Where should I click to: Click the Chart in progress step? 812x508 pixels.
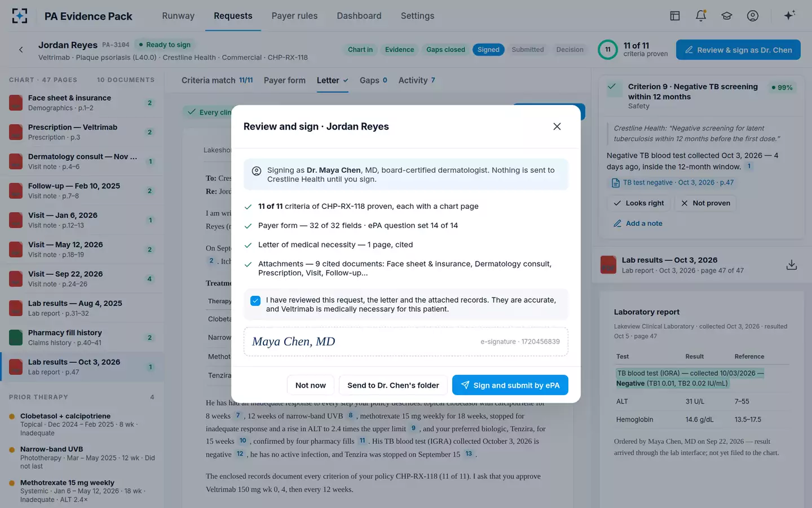pos(360,50)
